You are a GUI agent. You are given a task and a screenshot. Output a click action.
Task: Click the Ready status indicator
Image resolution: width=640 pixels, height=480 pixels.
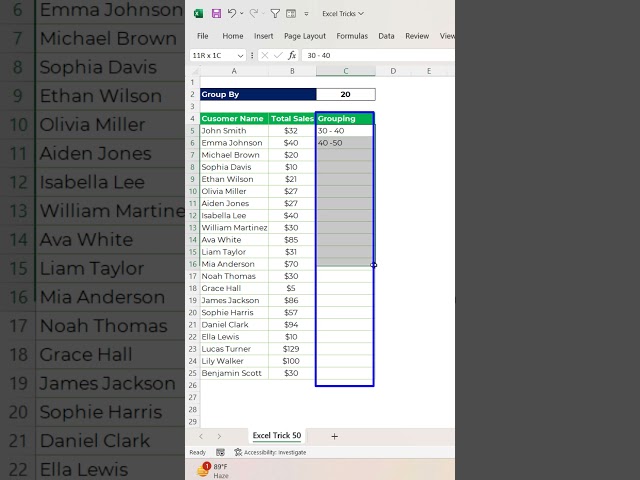(x=198, y=452)
